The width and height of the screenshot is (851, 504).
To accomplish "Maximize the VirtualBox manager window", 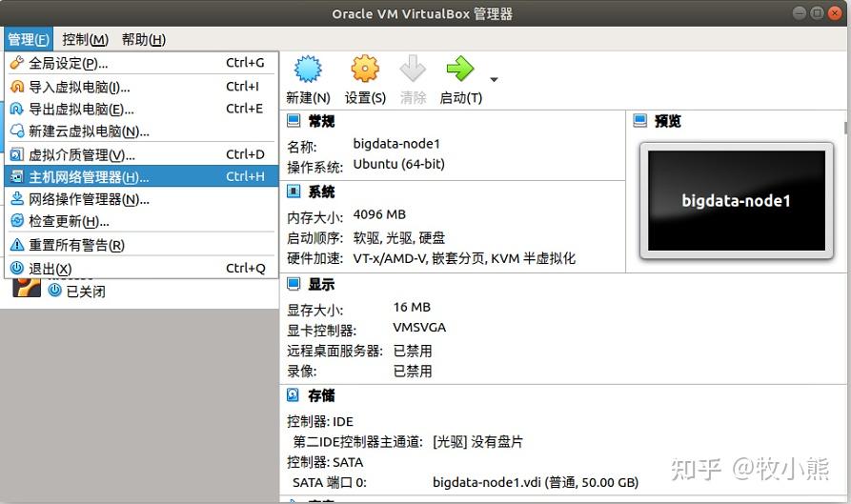I will click(x=817, y=13).
